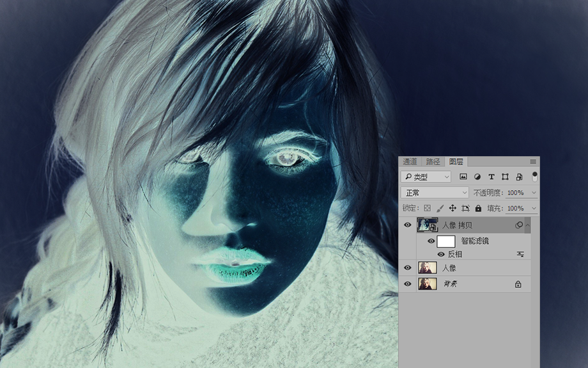Switch to the 路径 tab
Screen dimensions: 588x368
point(433,161)
